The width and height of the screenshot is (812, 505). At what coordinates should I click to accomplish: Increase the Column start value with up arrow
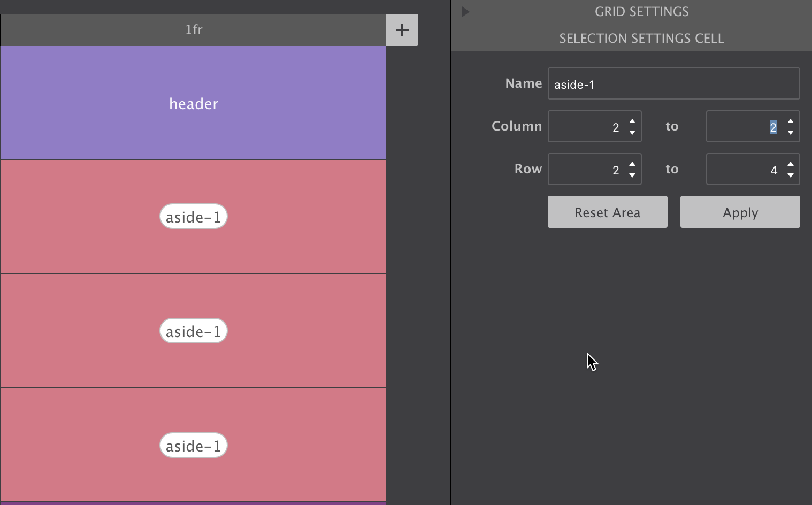[x=632, y=121]
